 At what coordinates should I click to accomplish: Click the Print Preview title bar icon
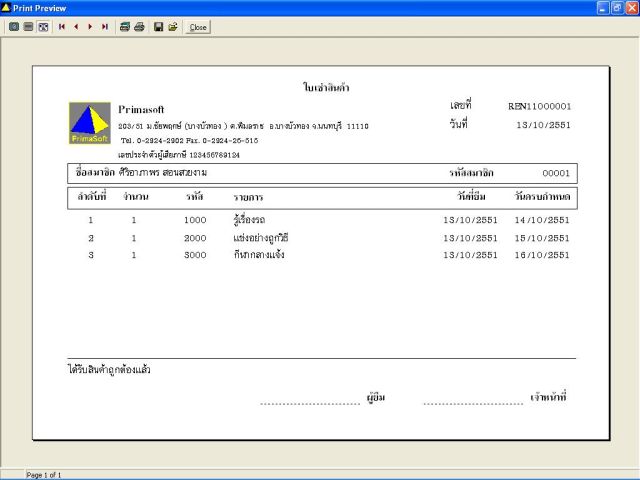pos(6,7)
